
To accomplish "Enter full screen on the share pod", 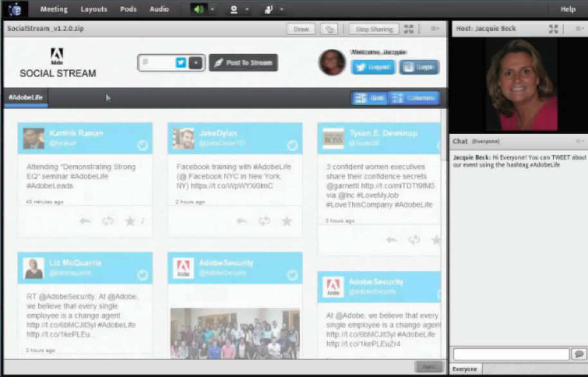I will click(x=410, y=29).
